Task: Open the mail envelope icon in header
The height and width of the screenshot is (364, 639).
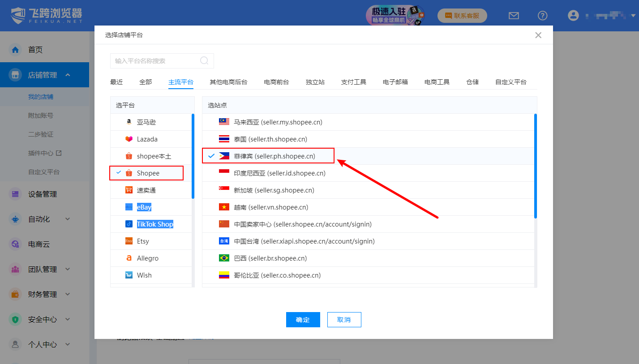Action: point(514,16)
